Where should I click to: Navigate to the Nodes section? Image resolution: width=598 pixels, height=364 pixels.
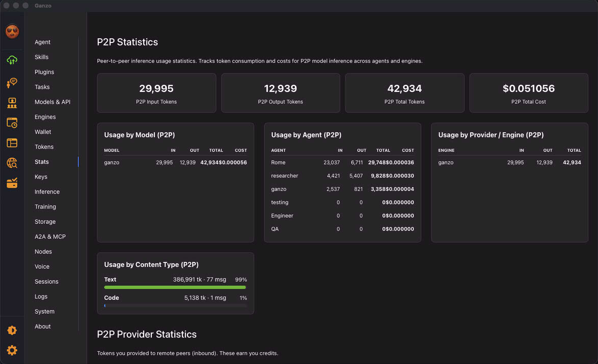click(43, 252)
